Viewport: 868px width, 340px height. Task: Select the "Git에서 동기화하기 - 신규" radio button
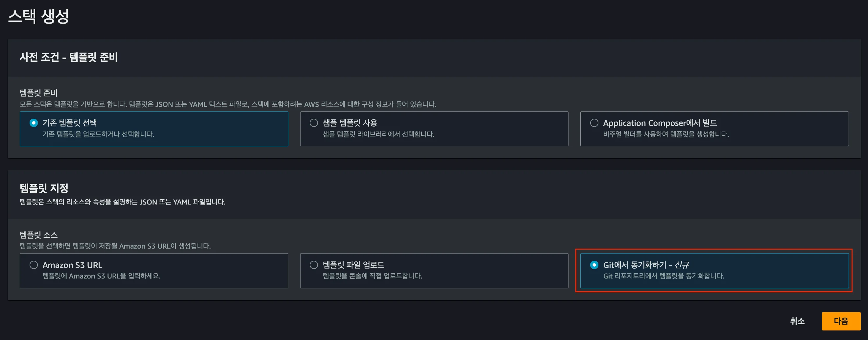coord(594,265)
